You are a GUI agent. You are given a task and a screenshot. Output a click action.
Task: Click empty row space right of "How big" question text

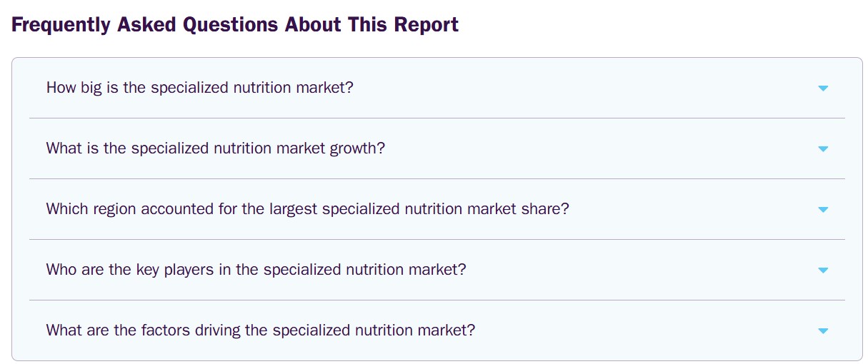572,88
